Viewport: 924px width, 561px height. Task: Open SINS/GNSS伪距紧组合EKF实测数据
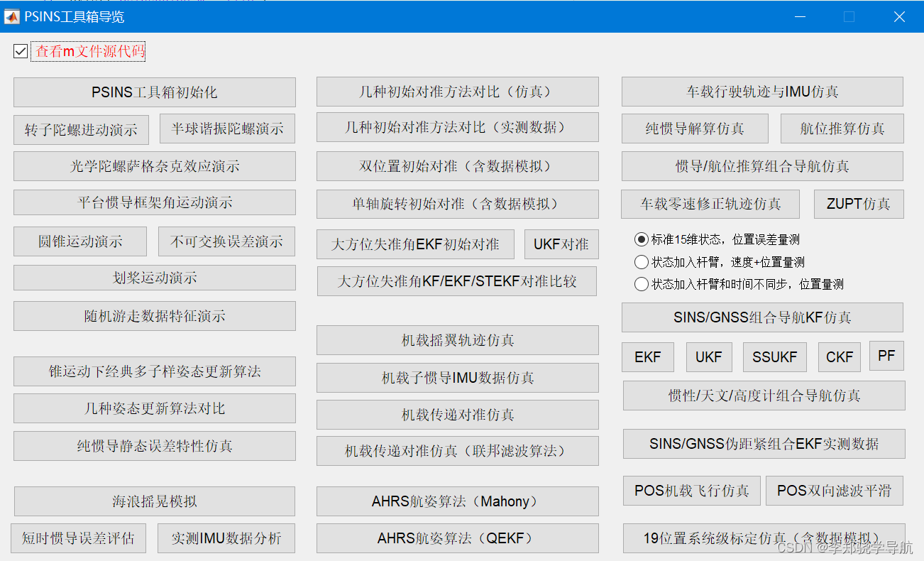[x=764, y=444]
